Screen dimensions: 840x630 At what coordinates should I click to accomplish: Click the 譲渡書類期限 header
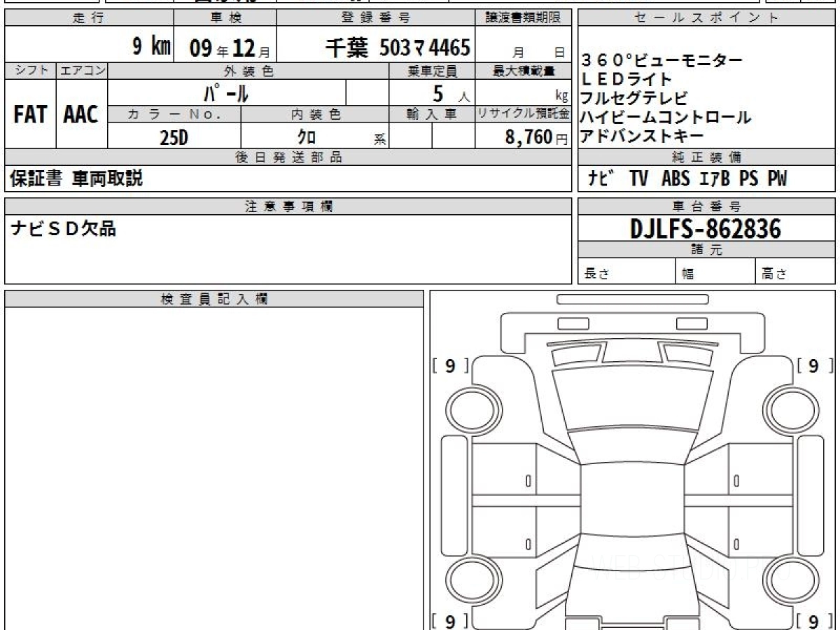[524, 18]
